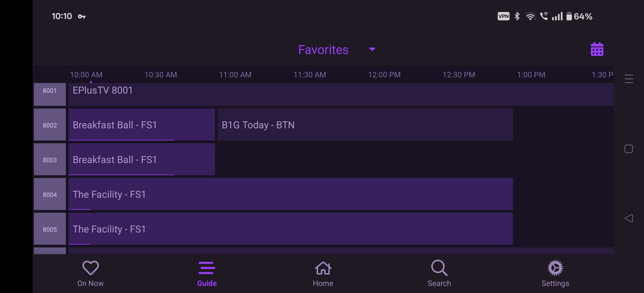Tap the Search magnifier icon
Screen dimensions: 644x293
coord(439,268)
